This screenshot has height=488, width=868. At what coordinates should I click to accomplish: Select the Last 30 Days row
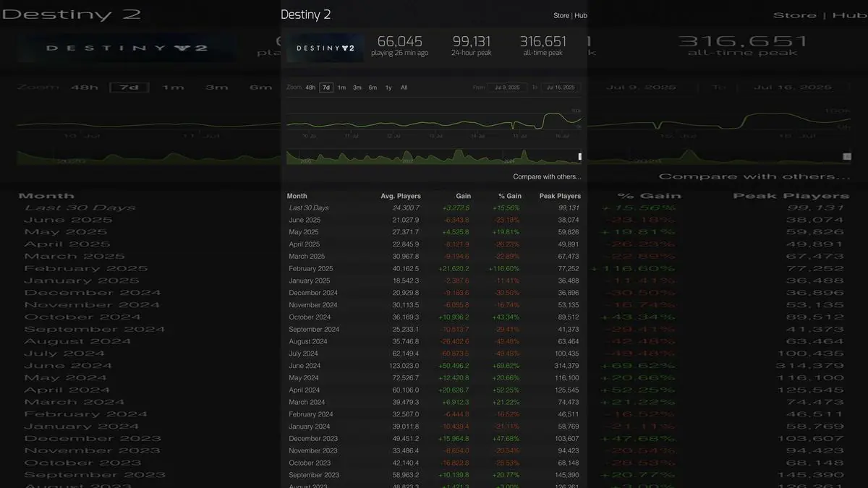tap(434, 208)
